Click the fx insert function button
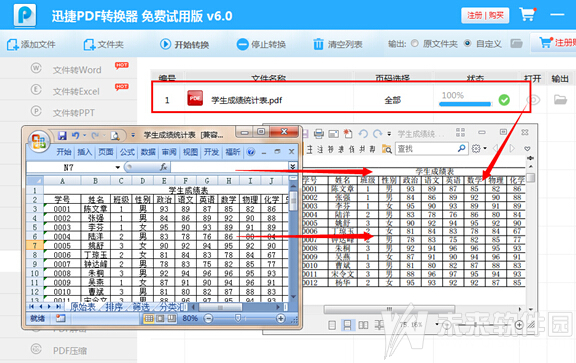This screenshot has height=363, width=576. tap(163, 167)
